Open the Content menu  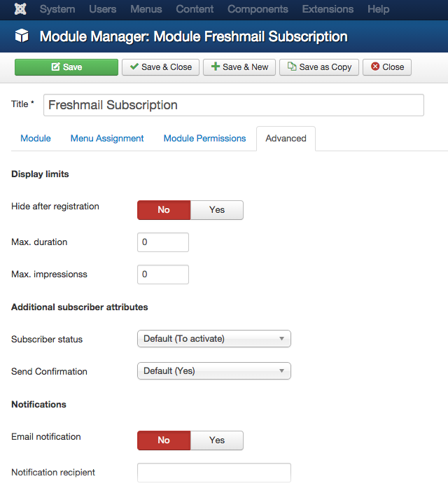[195, 9]
